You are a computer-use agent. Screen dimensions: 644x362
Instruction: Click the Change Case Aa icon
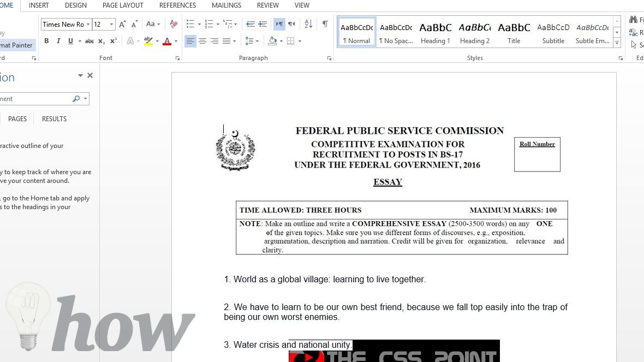[x=151, y=24]
